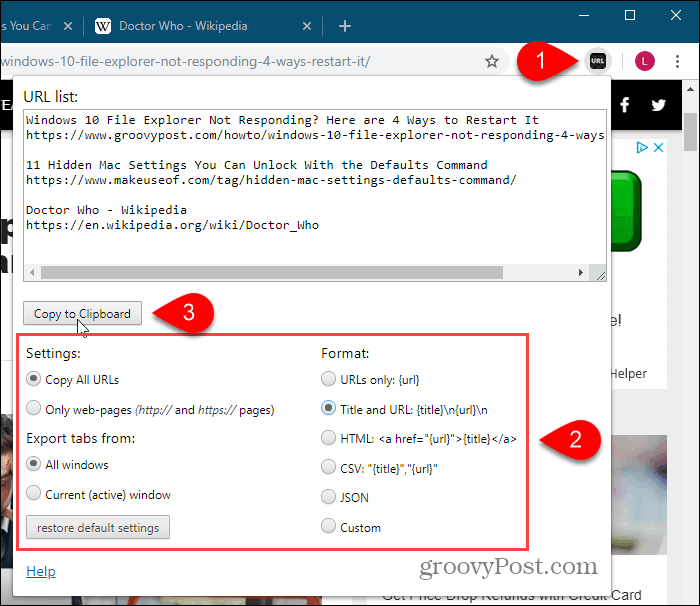Screen dimensions: 700x606
Task: Click the makeuseof.com URL line
Action: click(271, 180)
